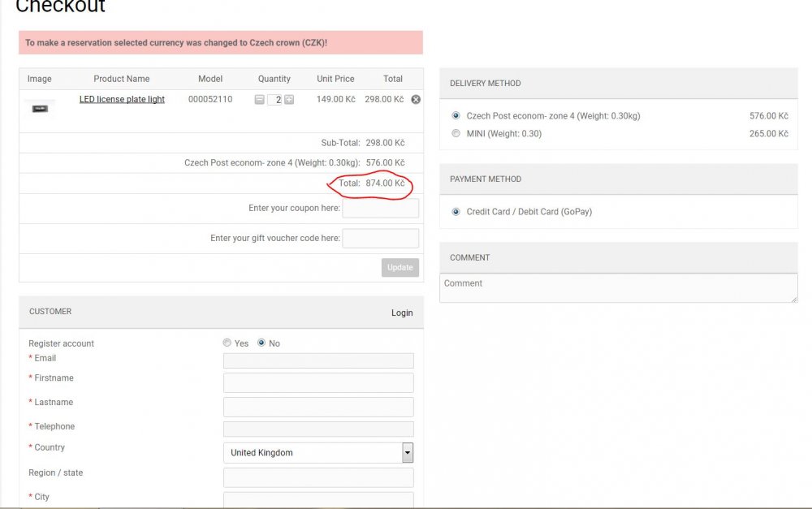This screenshot has height=509, width=812.
Task: Open the LED license plate light link
Action: tap(122, 99)
